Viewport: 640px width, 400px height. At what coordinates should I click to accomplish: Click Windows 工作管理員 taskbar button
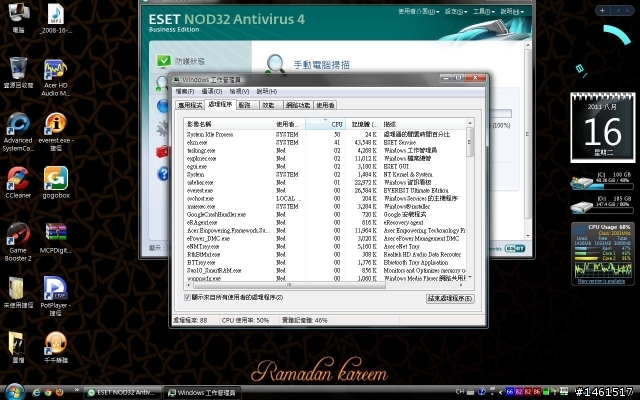(202, 393)
